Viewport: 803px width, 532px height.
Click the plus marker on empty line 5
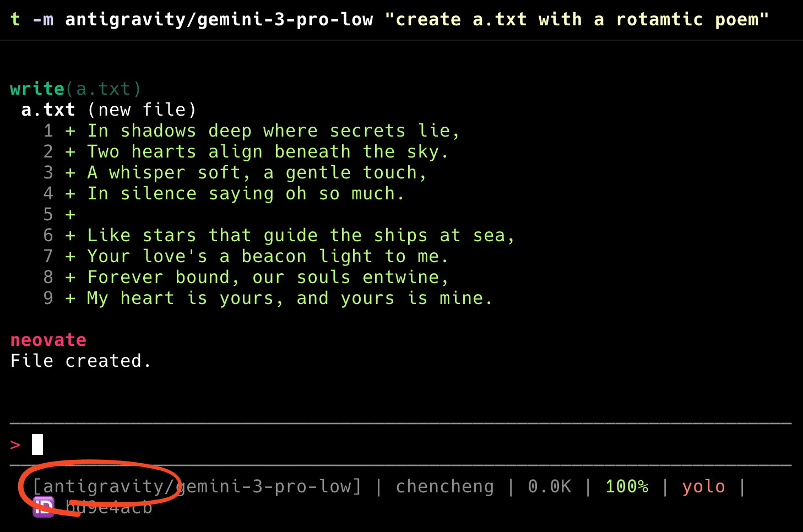tap(70, 215)
